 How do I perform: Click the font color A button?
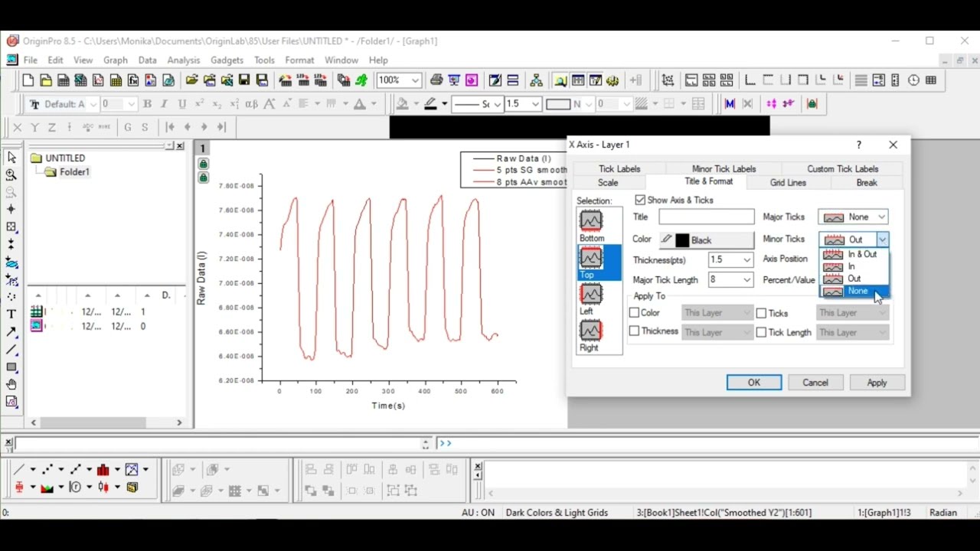[360, 104]
